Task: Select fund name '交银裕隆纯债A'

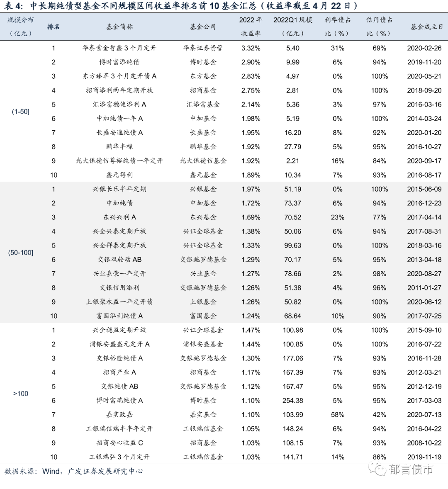Action: click(119, 358)
